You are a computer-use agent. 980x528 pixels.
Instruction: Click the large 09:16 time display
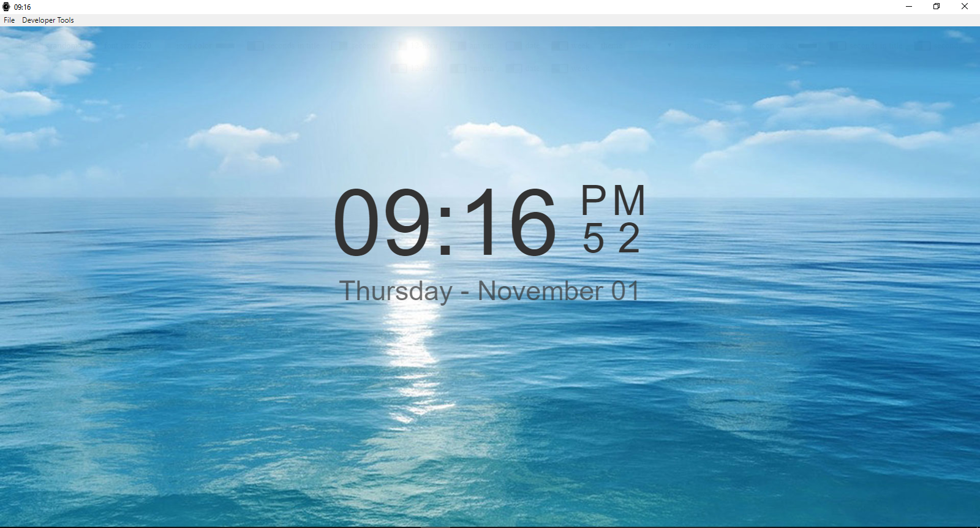pyautogui.click(x=445, y=222)
